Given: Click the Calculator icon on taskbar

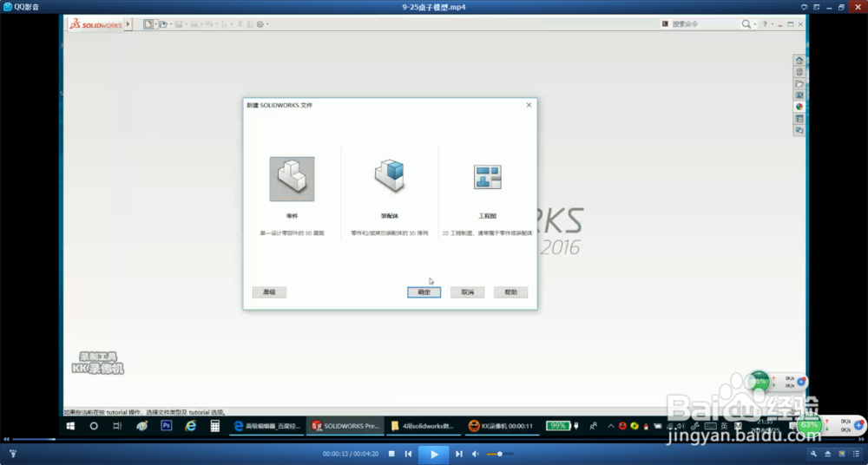Looking at the screenshot, I should pyautogui.click(x=214, y=426).
